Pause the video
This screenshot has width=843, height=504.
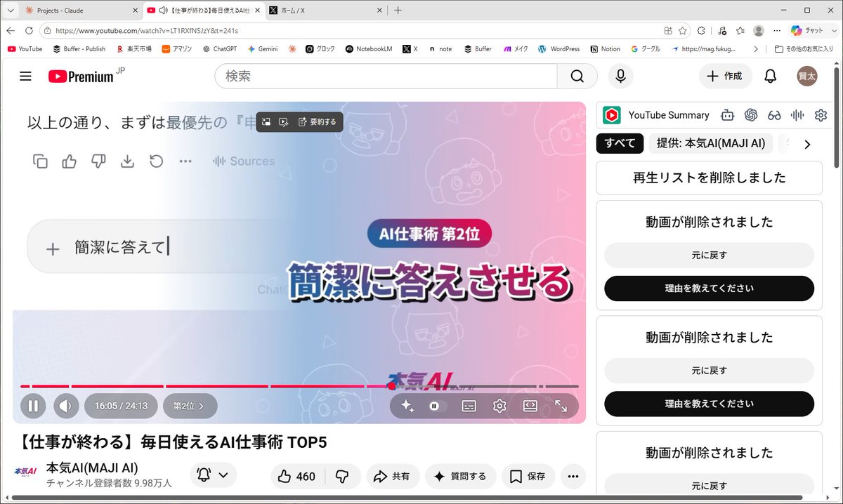[32, 406]
